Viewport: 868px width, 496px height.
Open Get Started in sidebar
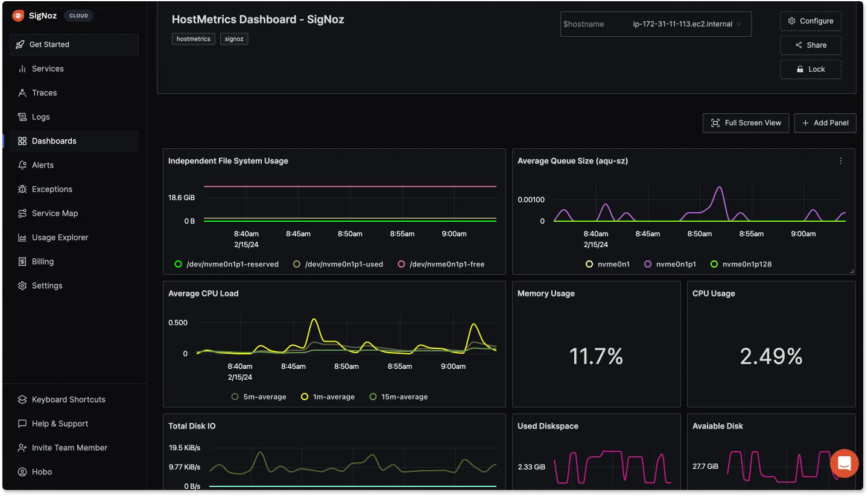[74, 45]
